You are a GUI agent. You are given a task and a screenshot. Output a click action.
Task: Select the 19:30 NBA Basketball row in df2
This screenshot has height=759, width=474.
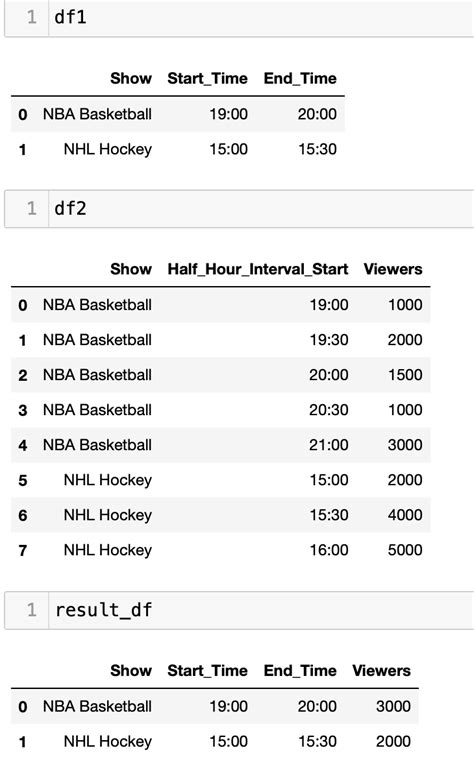pyautogui.click(x=221, y=340)
